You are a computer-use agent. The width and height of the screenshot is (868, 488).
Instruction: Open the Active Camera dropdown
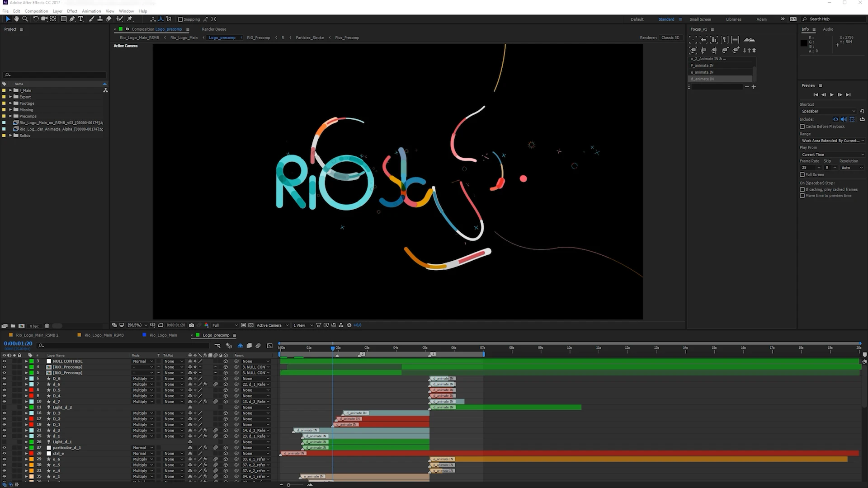tap(269, 325)
